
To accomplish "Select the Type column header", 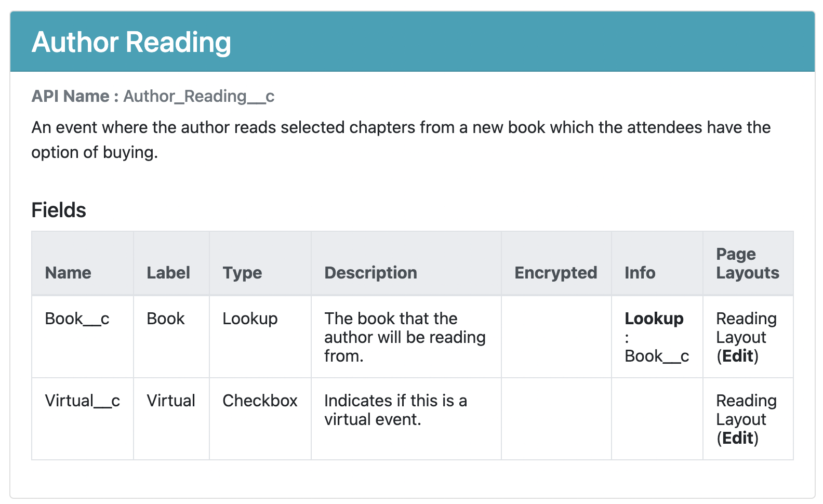I will (x=242, y=273).
